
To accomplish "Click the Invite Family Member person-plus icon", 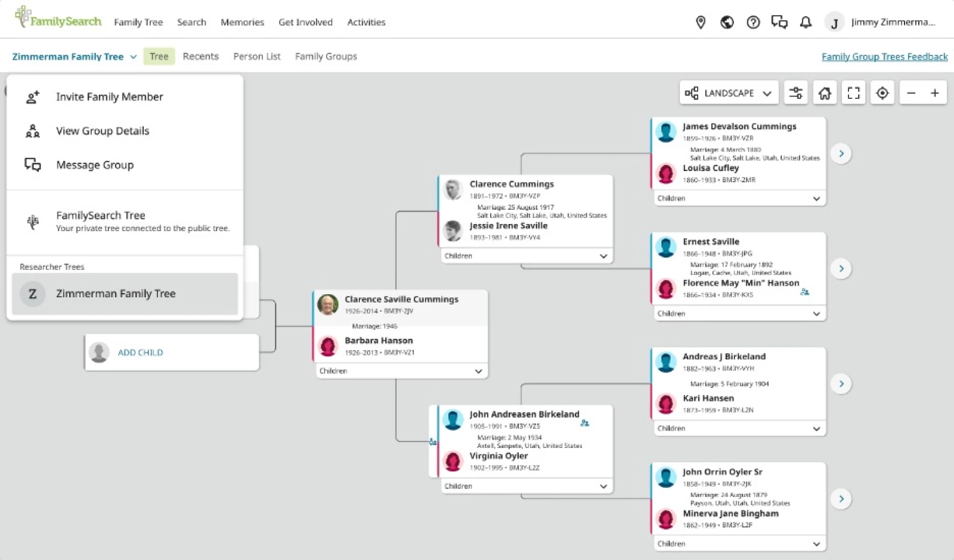I will click(33, 97).
